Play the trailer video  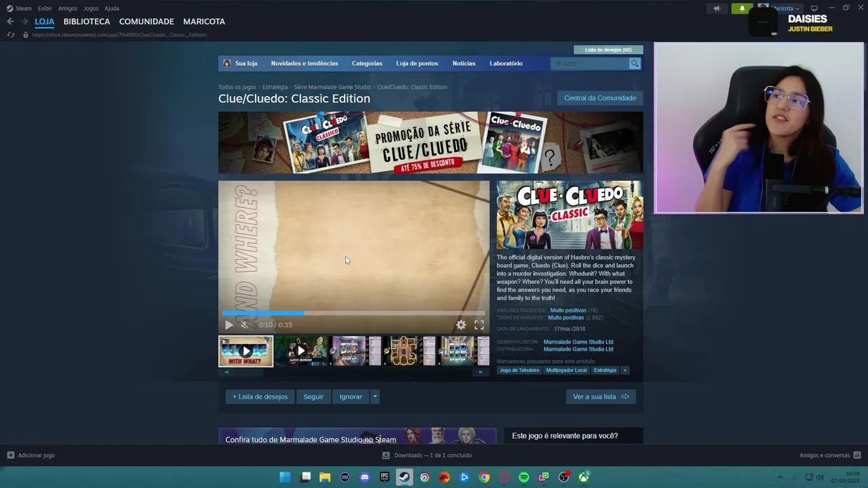point(229,325)
